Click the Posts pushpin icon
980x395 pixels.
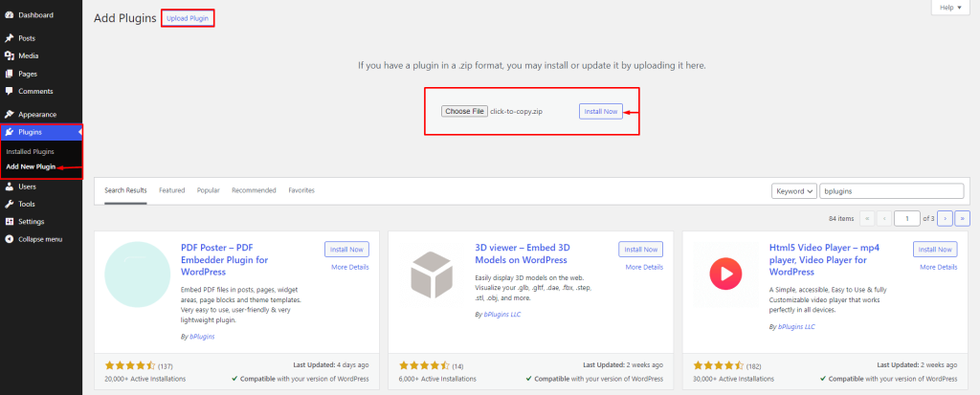pyautogui.click(x=10, y=38)
